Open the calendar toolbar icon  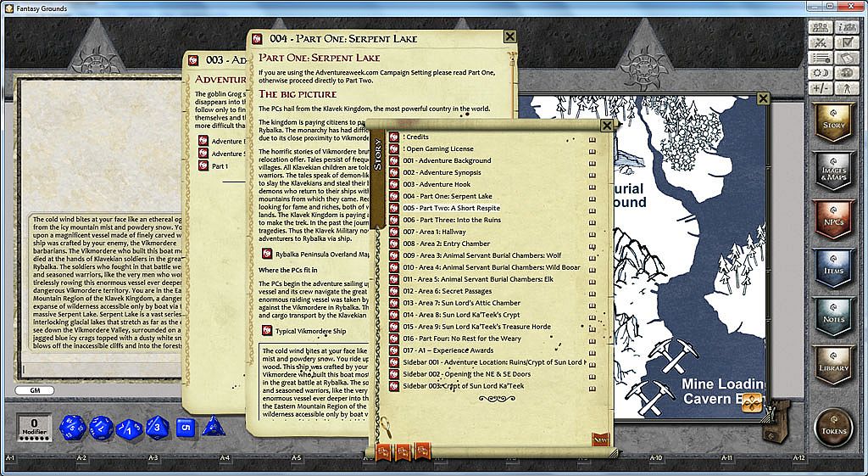[x=846, y=58]
